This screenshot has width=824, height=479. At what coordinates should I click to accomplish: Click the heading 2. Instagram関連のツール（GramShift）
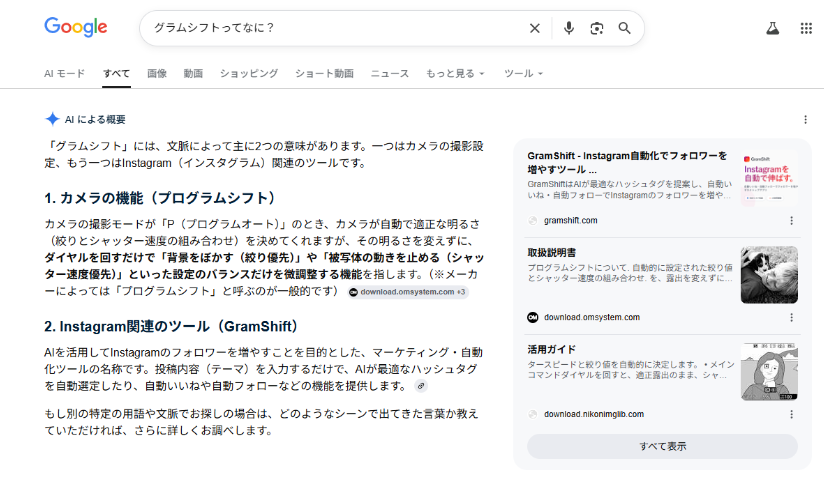click(x=171, y=327)
